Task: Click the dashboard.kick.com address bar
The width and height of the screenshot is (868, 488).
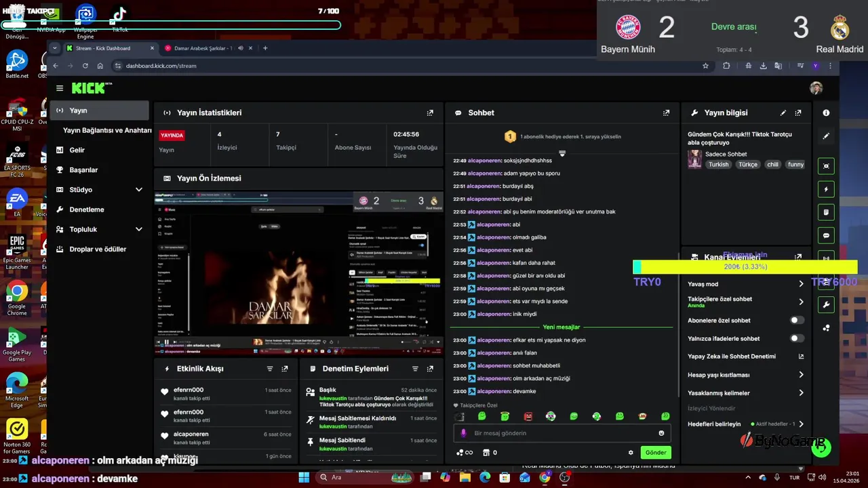Action: click(x=407, y=66)
